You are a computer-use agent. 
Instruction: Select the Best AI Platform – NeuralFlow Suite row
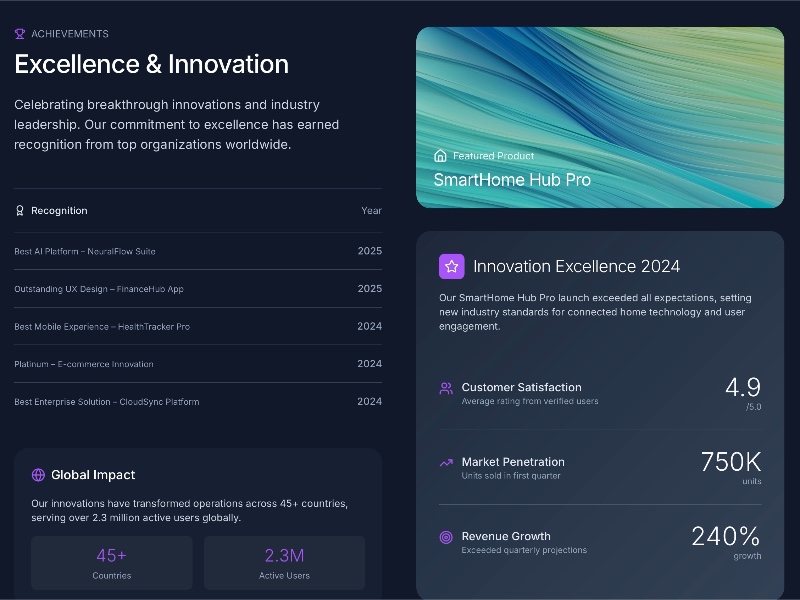(198, 251)
